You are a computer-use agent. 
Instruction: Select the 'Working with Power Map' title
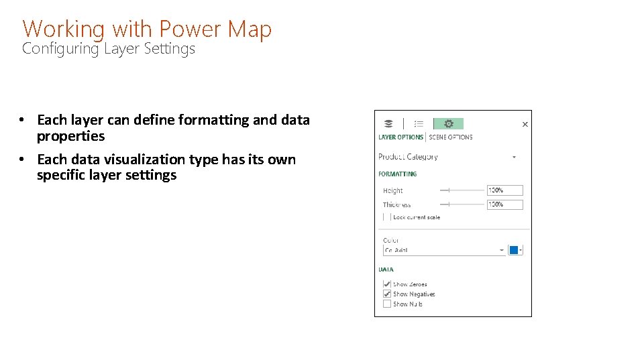point(147,29)
